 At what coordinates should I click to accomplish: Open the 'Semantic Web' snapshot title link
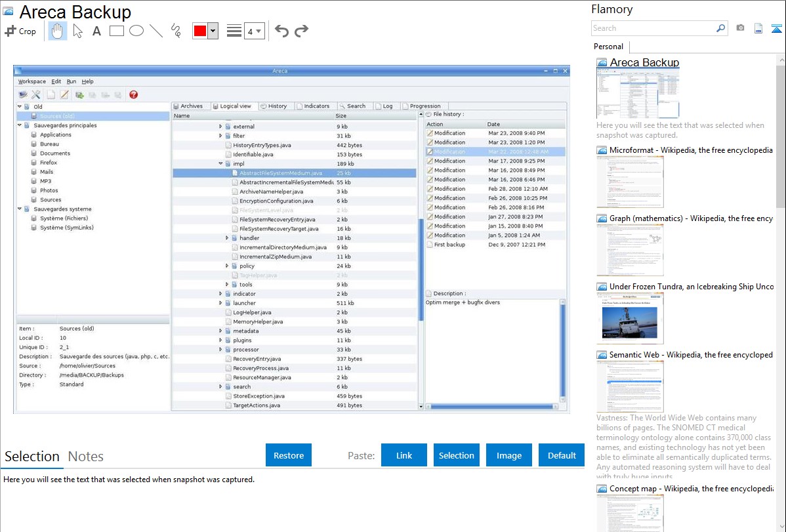(691, 354)
